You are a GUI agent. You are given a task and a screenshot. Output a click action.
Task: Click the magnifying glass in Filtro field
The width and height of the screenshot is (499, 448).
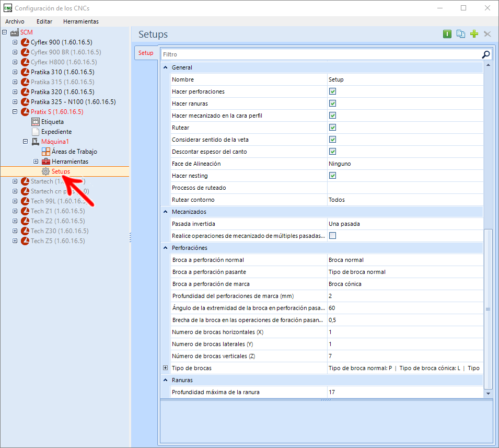[x=486, y=54]
